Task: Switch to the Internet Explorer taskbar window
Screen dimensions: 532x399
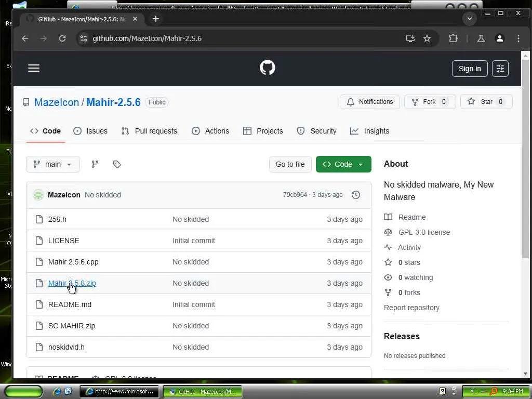Action: (119, 391)
